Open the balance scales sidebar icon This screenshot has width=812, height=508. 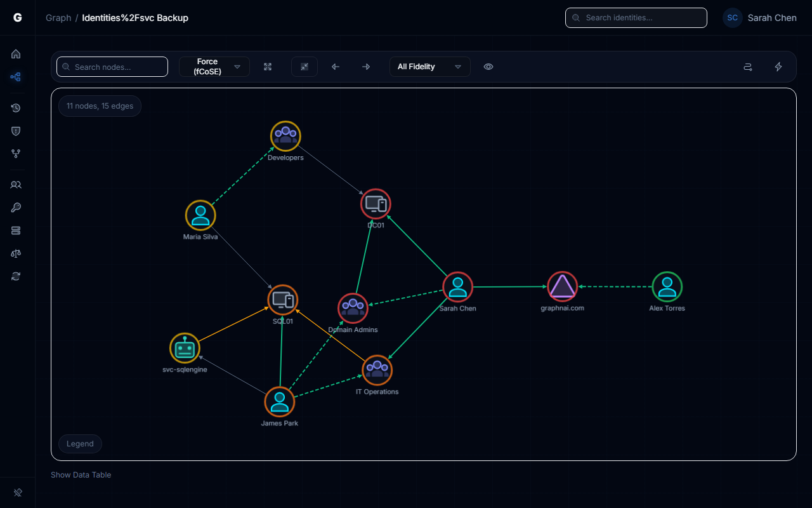(16, 253)
